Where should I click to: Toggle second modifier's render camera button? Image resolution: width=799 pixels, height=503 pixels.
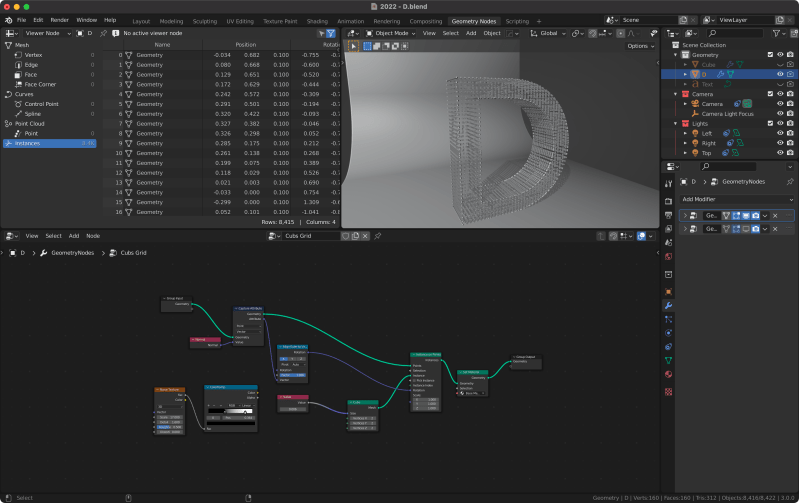pos(755,229)
